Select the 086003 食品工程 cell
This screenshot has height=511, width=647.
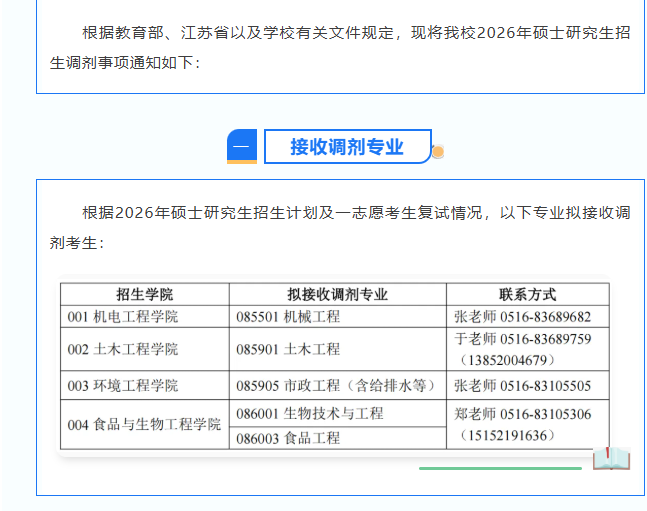[288, 438]
